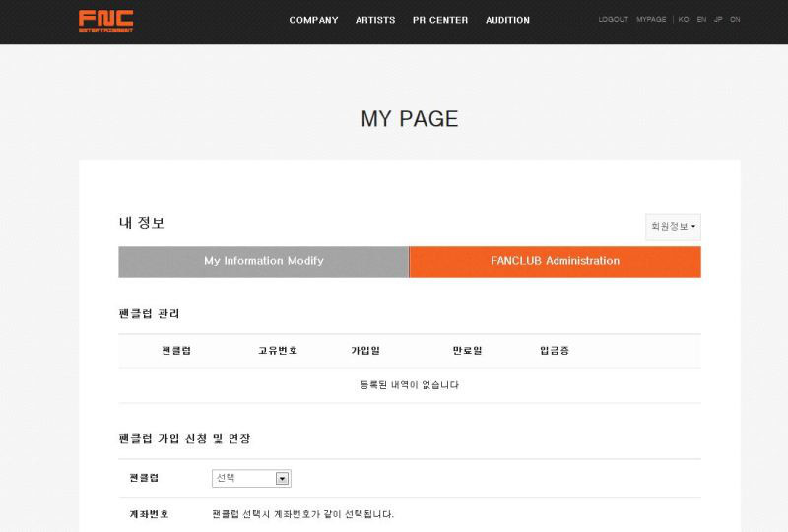Switch site language to EN
Image resolution: width=788 pixels, height=532 pixels.
pos(701,20)
